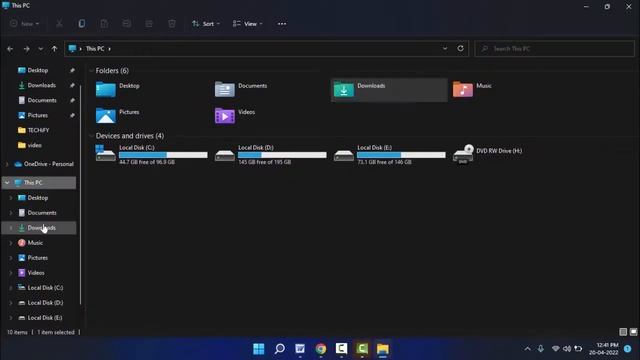Viewport: 640px width, 360px height.
Task: Go forward with the right arrow
Action: 27,49
